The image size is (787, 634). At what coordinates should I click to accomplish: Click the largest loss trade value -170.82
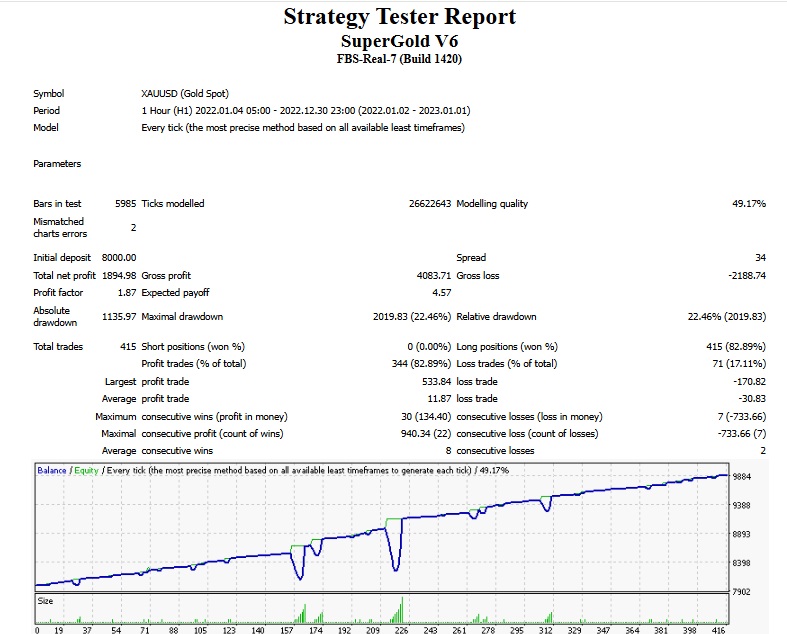coord(749,382)
